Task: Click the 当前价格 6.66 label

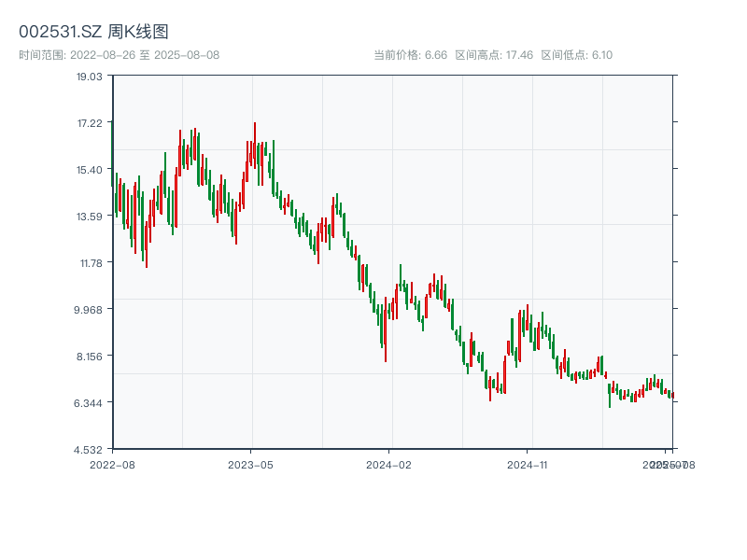Action: (x=411, y=55)
